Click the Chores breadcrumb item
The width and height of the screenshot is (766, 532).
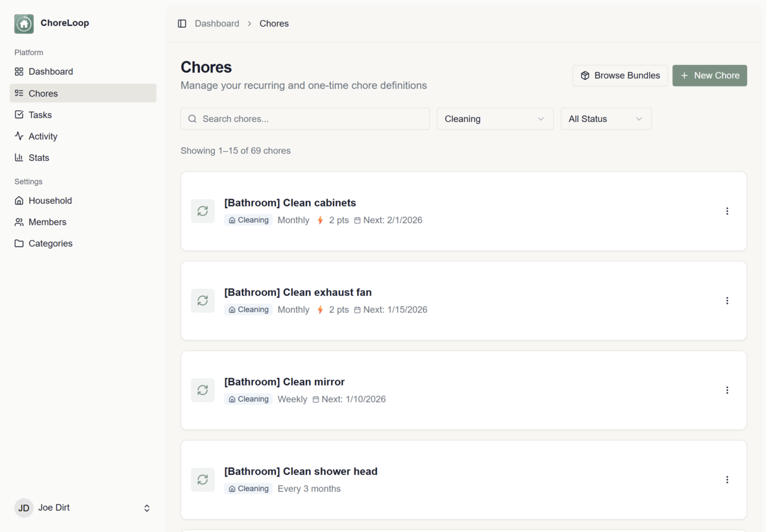(x=274, y=23)
